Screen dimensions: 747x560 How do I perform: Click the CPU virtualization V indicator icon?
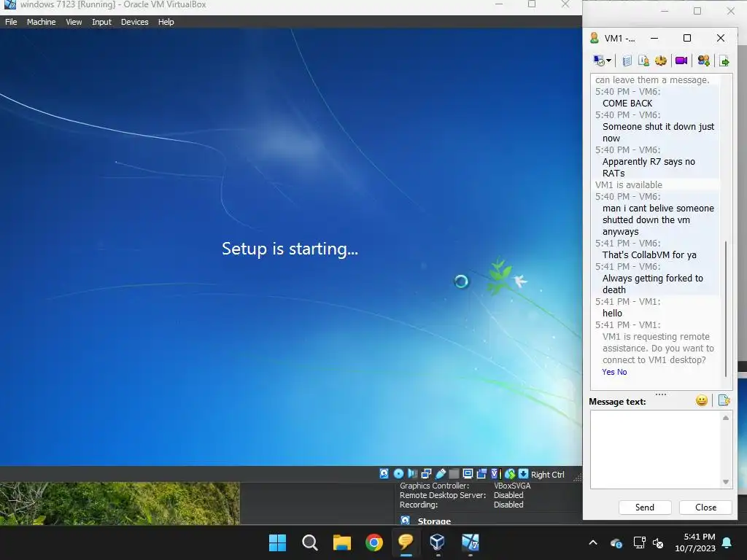click(495, 473)
